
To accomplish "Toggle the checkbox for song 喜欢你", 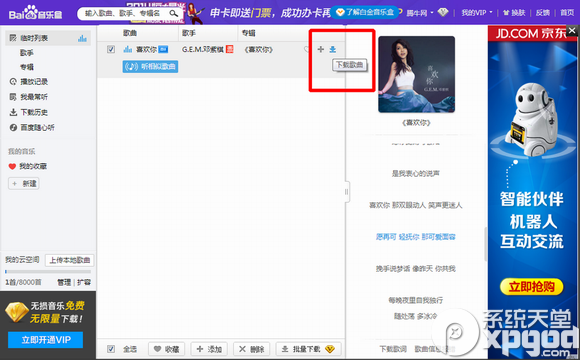I will click(x=111, y=49).
